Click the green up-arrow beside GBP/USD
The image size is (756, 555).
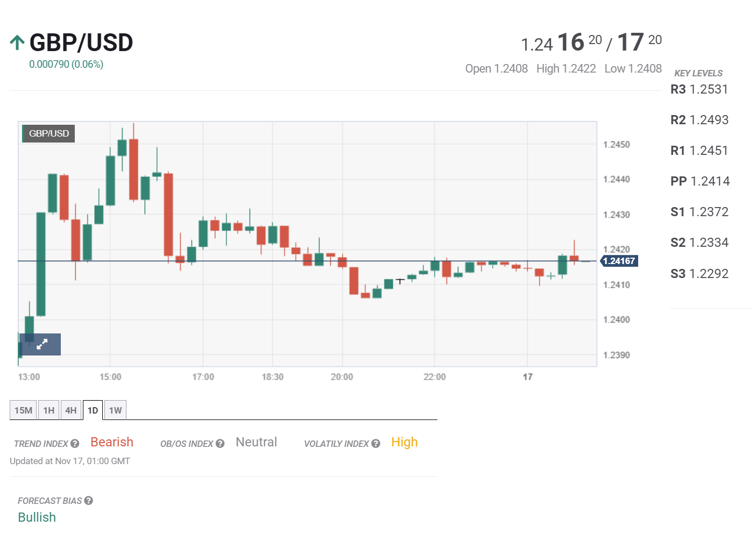click(x=17, y=42)
